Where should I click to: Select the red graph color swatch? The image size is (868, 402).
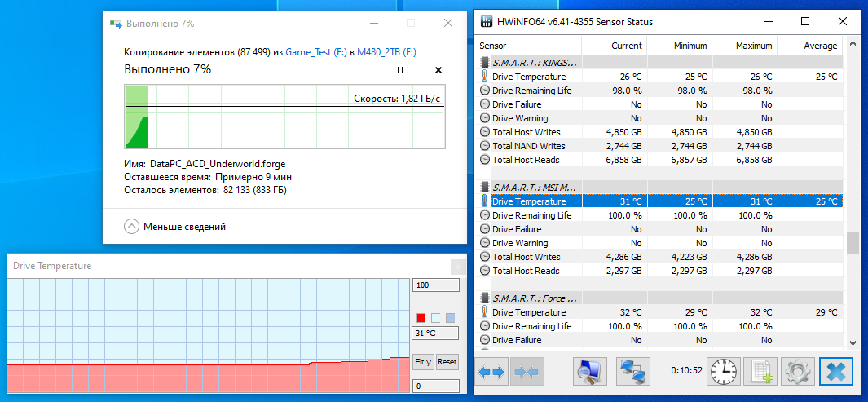click(421, 318)
